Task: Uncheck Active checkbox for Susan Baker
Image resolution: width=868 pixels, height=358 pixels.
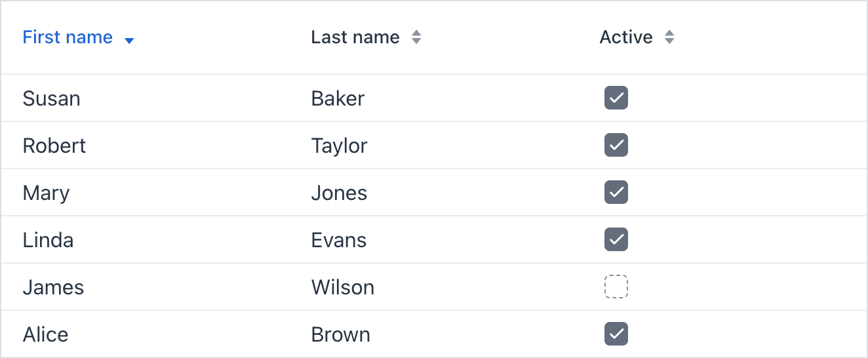Action: pos(616,98)
